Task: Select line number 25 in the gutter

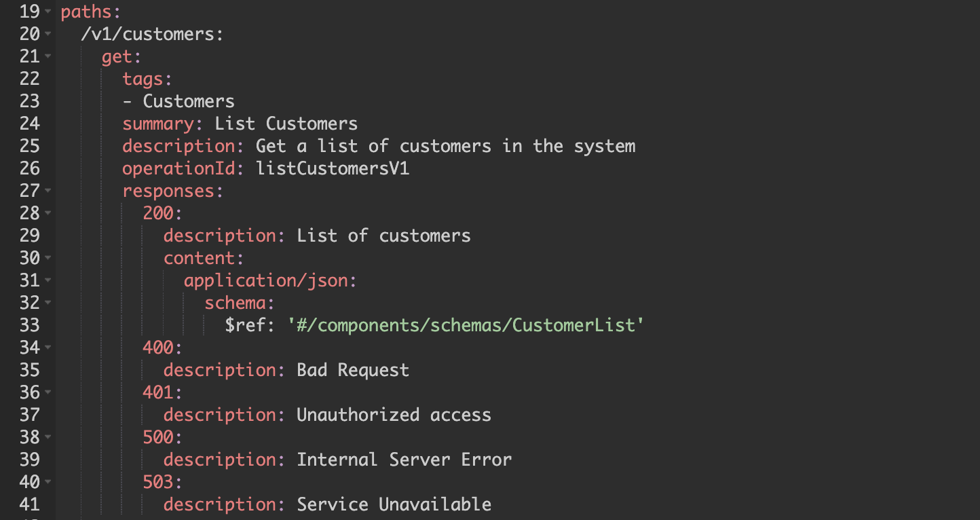Action: coord(30,146)
